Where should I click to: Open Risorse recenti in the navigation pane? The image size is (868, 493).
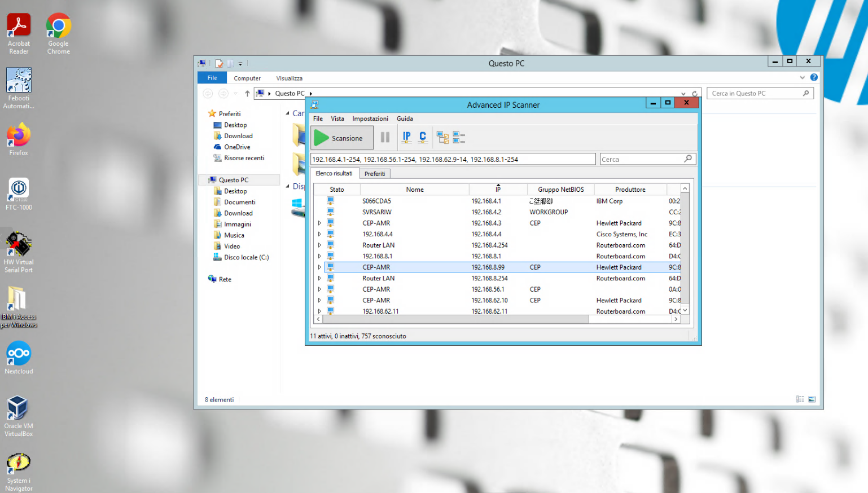[x=244, y=158]
